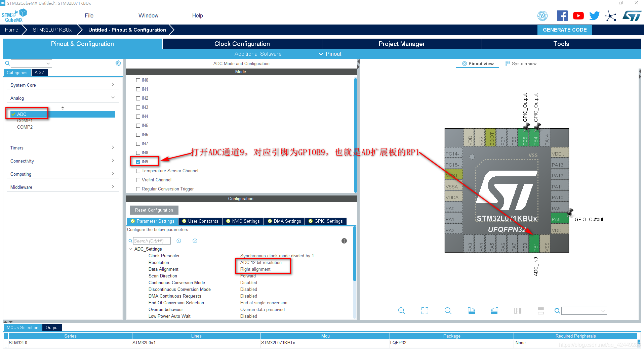Image resolution: width=644 pixels, height=351 pixels.
Task: Open the YouTube icon link
Action: click(578, 16)
